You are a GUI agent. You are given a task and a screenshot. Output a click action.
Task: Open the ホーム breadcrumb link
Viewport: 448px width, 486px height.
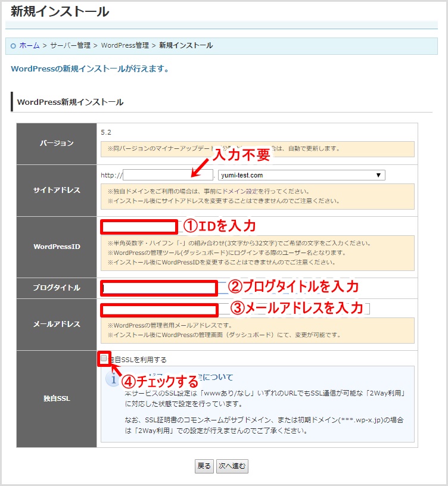tap(29, 45)
